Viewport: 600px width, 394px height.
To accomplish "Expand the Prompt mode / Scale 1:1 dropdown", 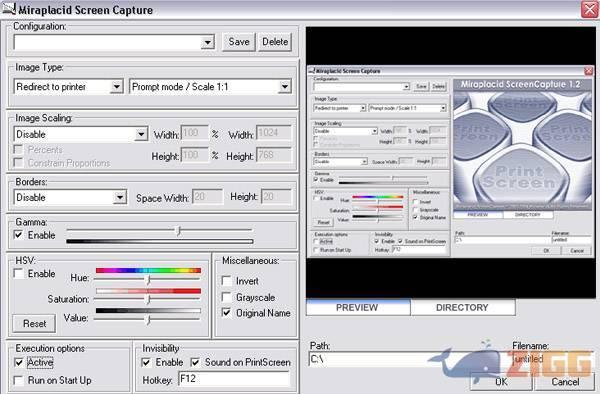I will pos(284,87).
